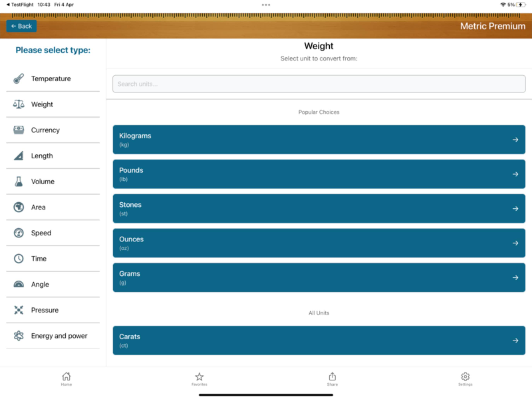Select Currency conversion type
Viewport: 532px width, 399px height.
53,130
